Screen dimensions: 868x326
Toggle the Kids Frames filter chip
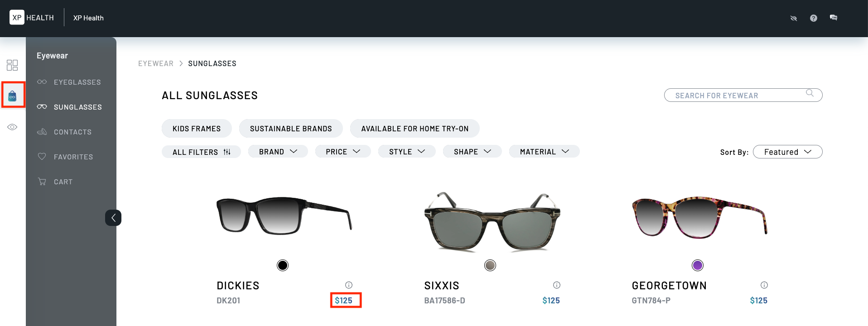(x=197, y=129)
